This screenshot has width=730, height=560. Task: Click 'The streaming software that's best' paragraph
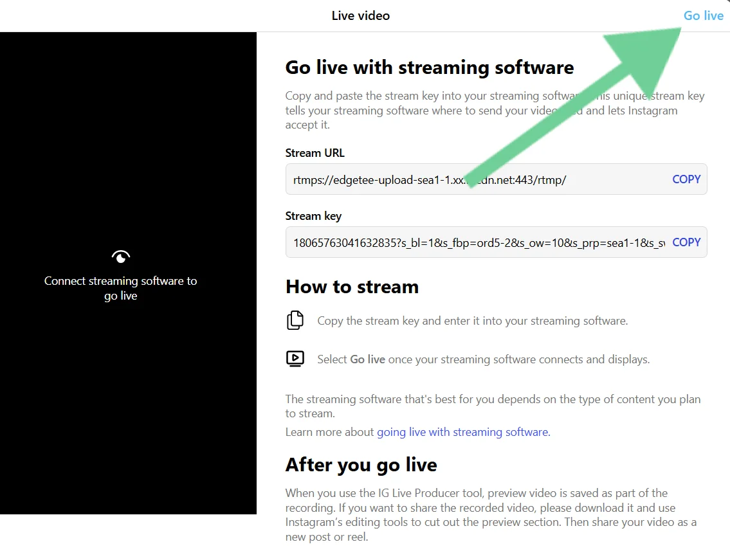pos(493,406)
